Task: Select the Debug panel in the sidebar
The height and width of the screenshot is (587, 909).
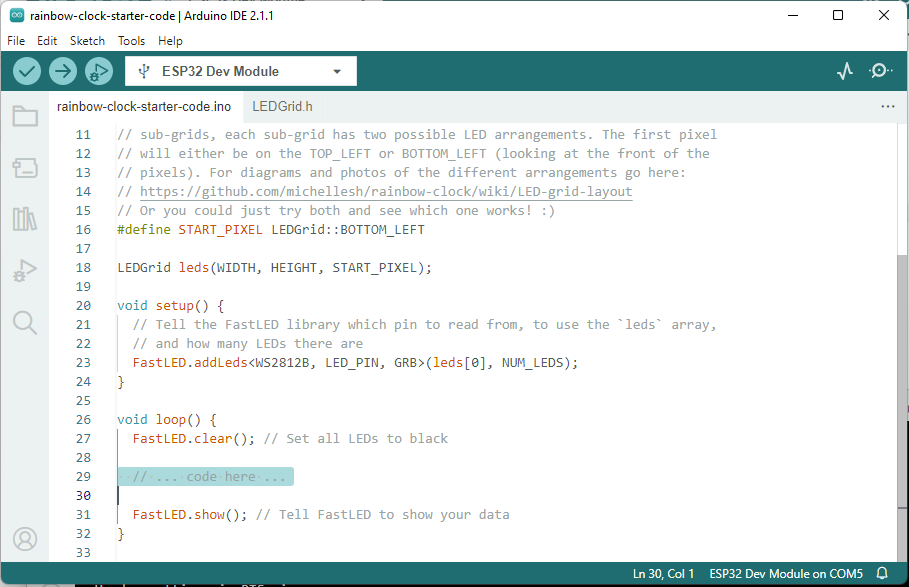Action: 25,270
